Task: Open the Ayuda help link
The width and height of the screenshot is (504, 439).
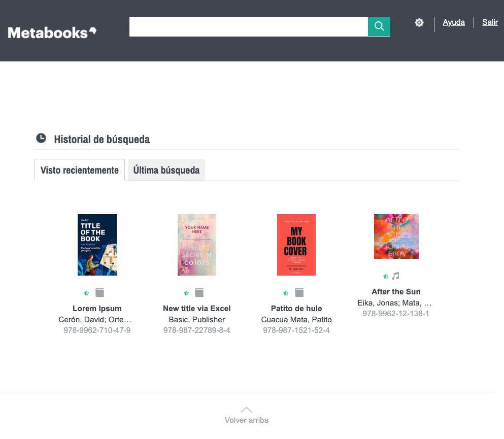Action: tap(454, 22)
